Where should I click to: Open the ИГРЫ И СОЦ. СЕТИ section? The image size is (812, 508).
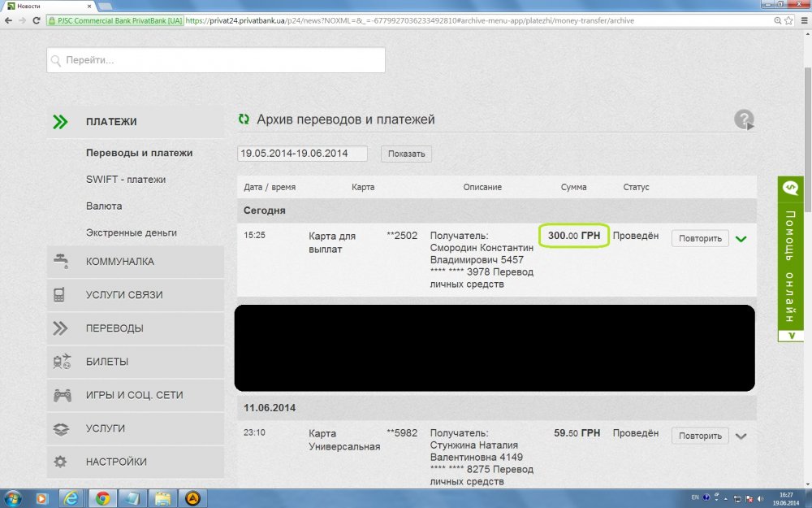(135, 395)
